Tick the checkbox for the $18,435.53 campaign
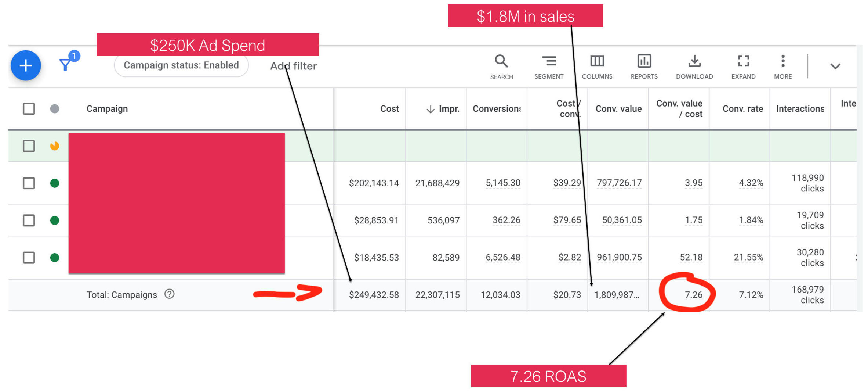868x391 pixels. [29, 258]
